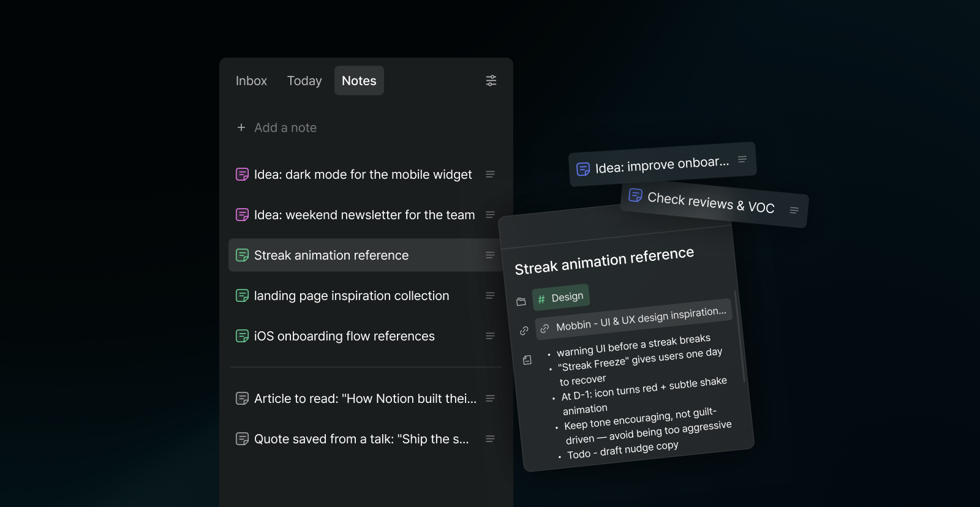Open menu handle on 'Idea: improve onboar...' card
Viewport: 980px width, 507px height.
pyautogui.click(x=742, y=159)
